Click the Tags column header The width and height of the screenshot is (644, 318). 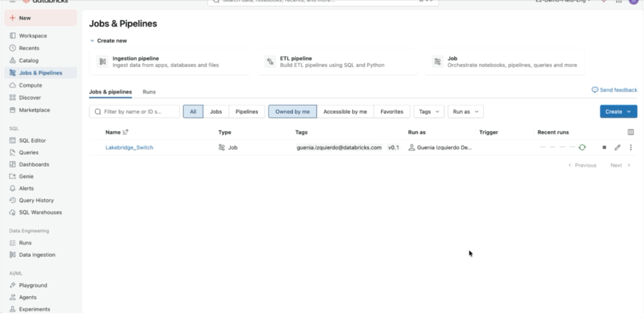(x=302, y=132)
